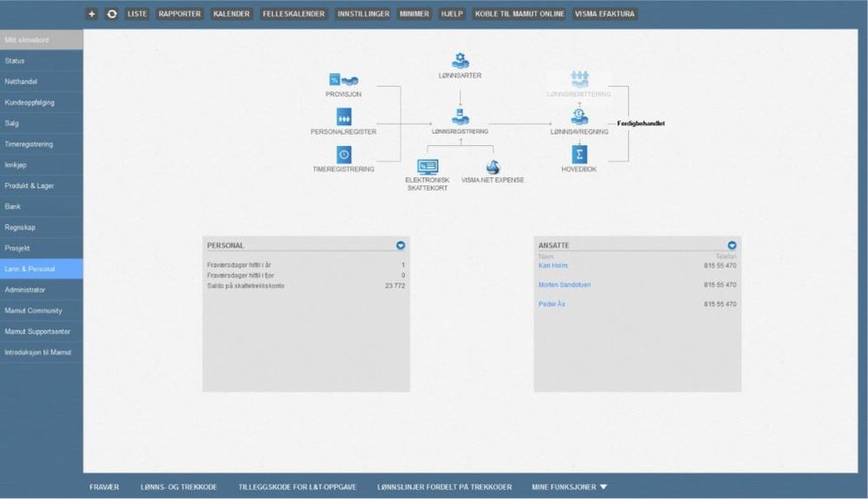Click the Saldo på skattetrekkskonto row
Viewport: 868px width, 499px height.
click(306, 286)
